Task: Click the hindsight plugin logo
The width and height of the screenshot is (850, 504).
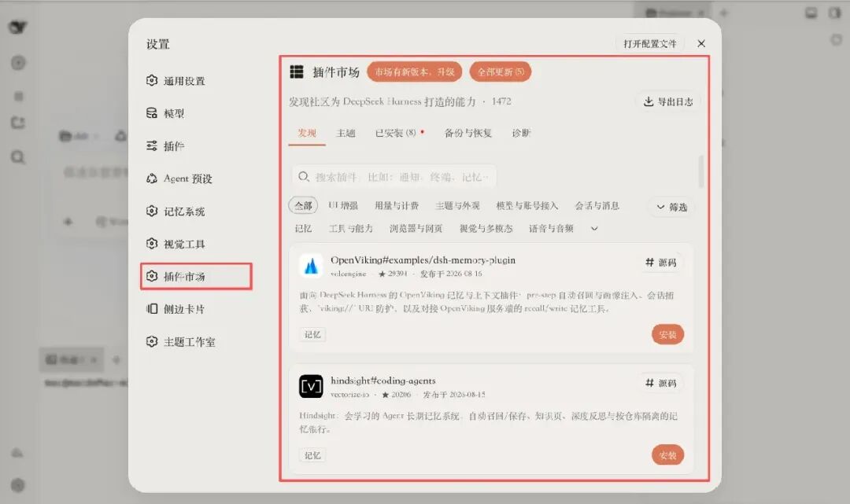Action: click(x=311, y=387)
